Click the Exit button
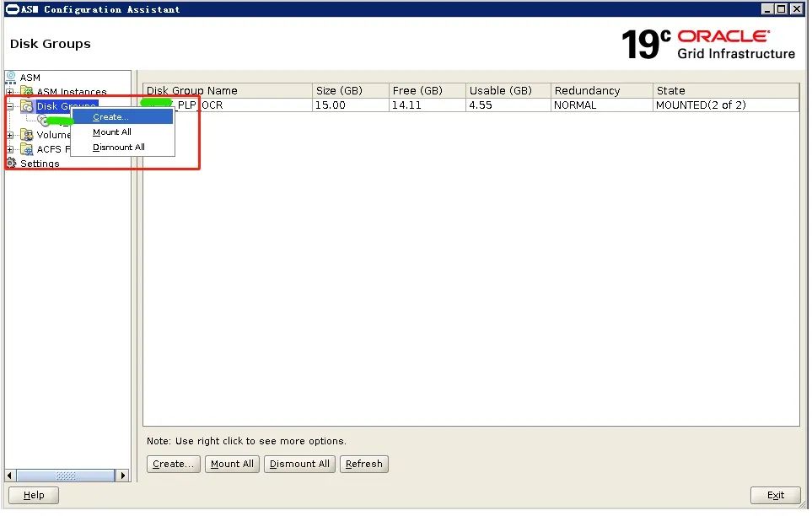This screenshot has width=812, height=516. (x=776, y=496)
